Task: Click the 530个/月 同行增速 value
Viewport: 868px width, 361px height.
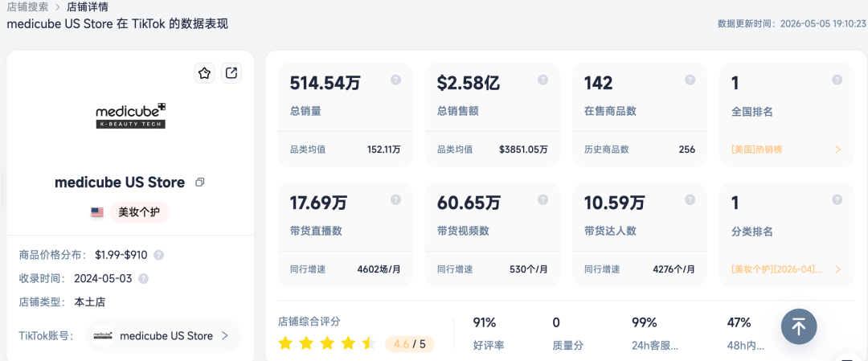Action: tap(529, 269)
